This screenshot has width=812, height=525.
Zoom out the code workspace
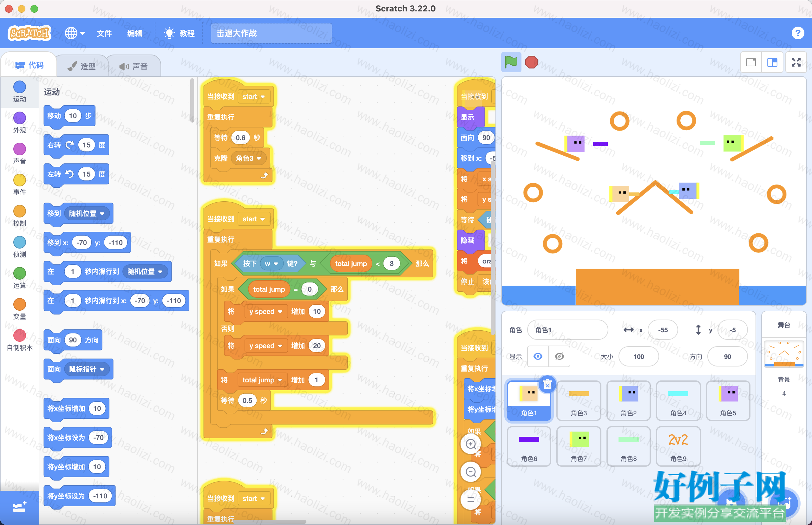[471, 472]
